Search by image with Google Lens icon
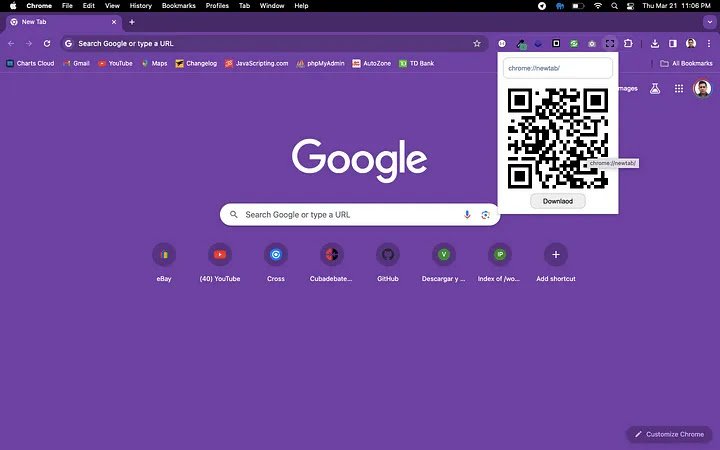 [485, 214]
